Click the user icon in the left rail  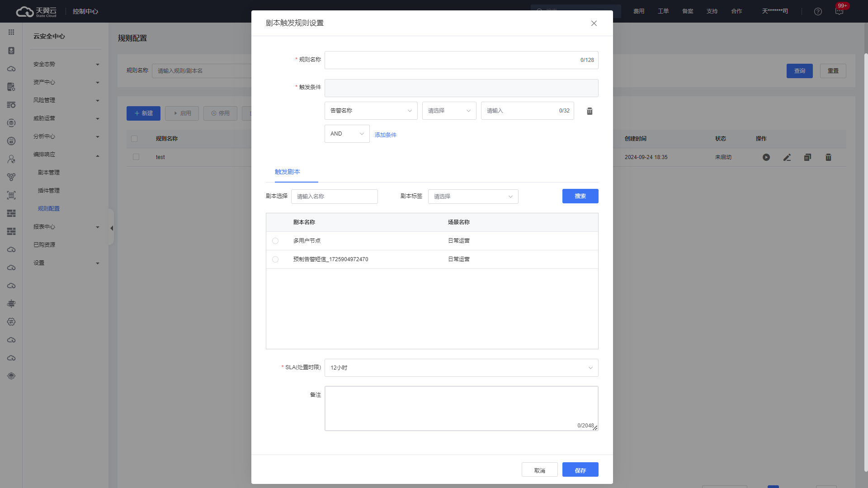click(x=11, y=159)
